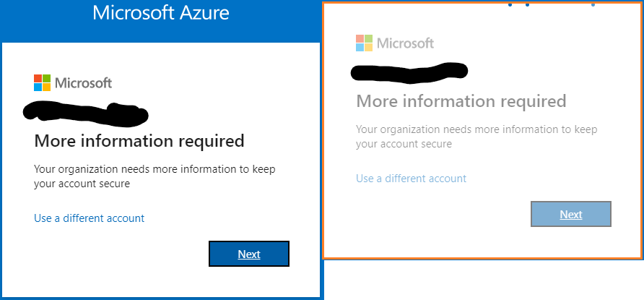Click the blue square of the vivid Microsoft logo

click(38, 87)
